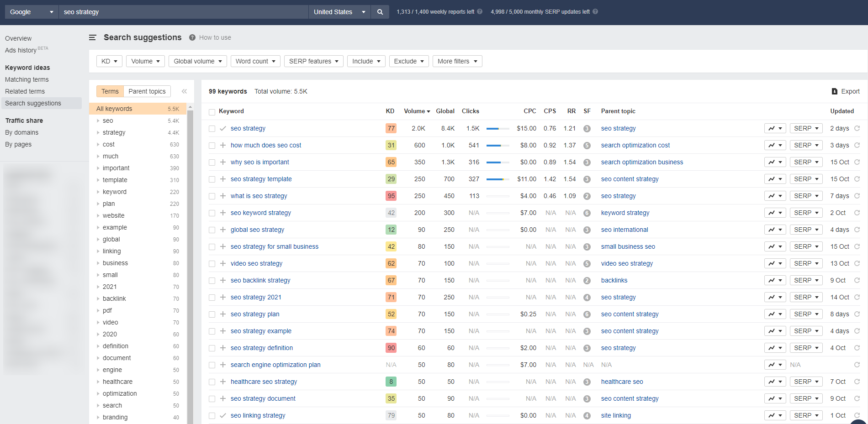This screenshot has width=868, height=424.
Task: Check the seo strategy row checkbox
Action: pos(212,129)
